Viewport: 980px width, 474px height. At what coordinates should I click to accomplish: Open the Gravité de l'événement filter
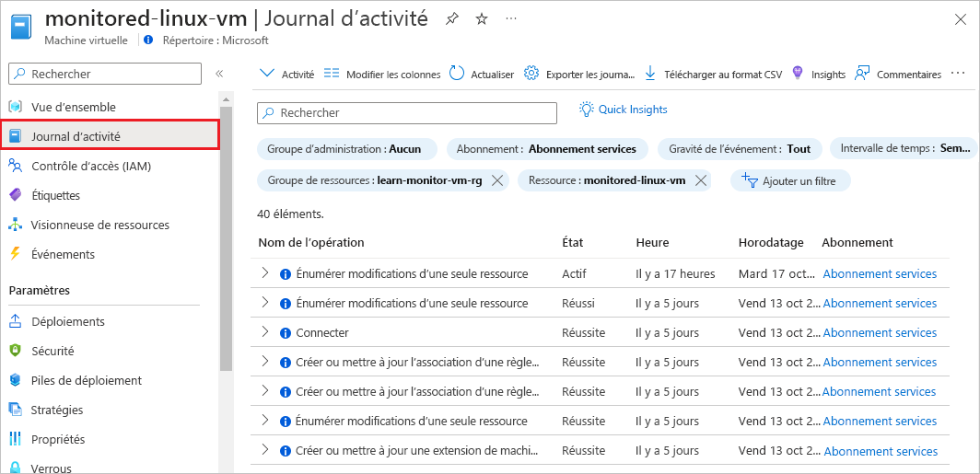[x=740, y=148]
